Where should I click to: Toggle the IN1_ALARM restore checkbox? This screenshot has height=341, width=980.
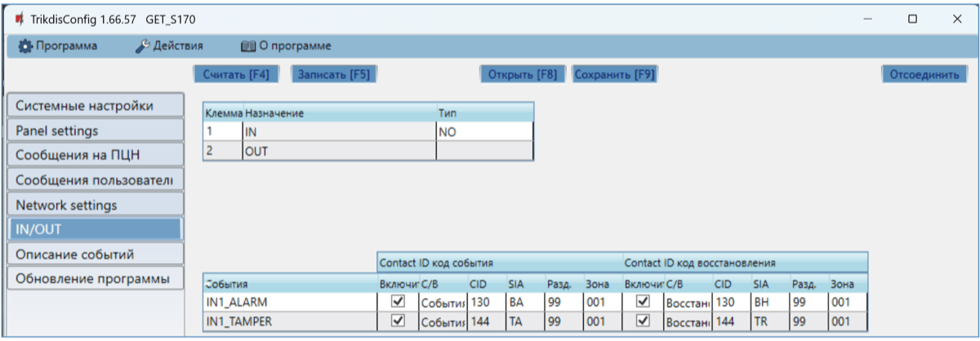643,302
